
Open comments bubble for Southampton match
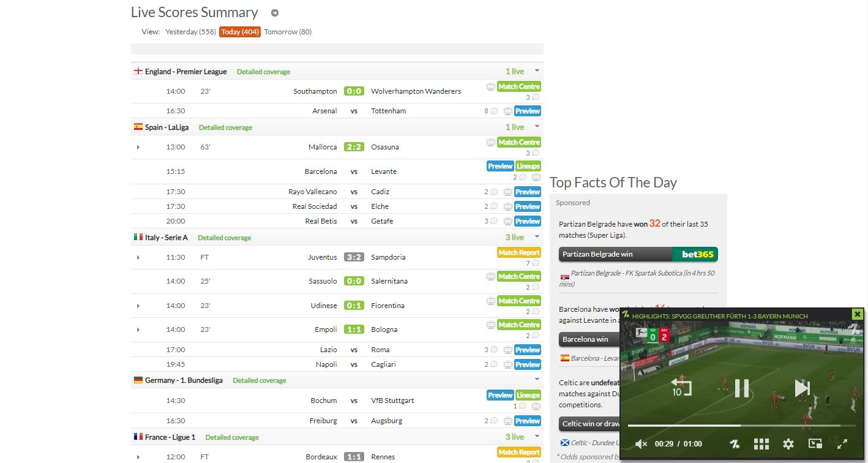536,97
